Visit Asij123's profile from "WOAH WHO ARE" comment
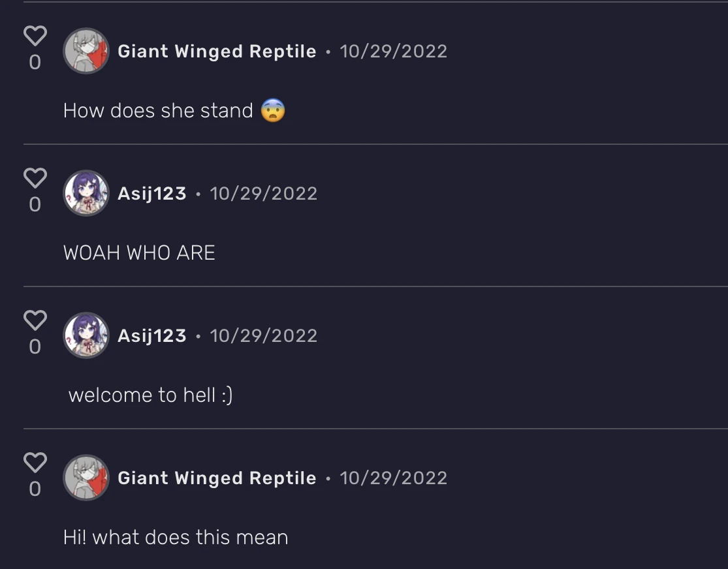This screenshot has width=728, height=569. tap(152, 194)
